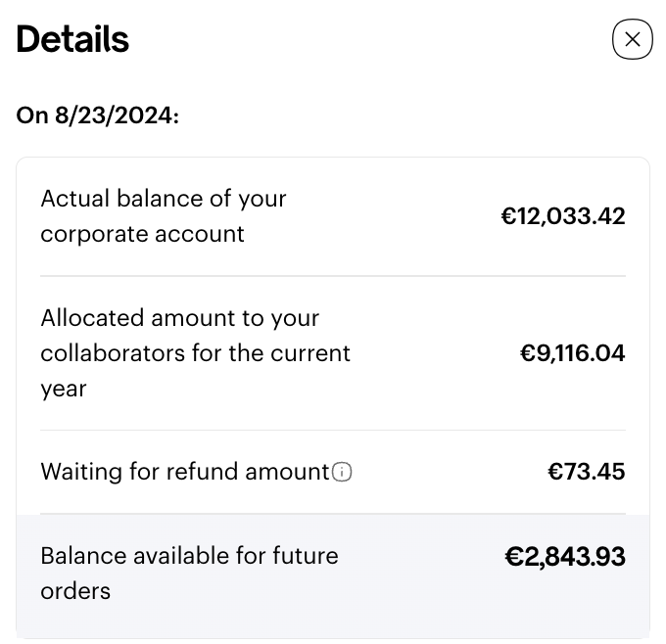
Task: Click 'corporate account' text line
Action: [142, 235]
